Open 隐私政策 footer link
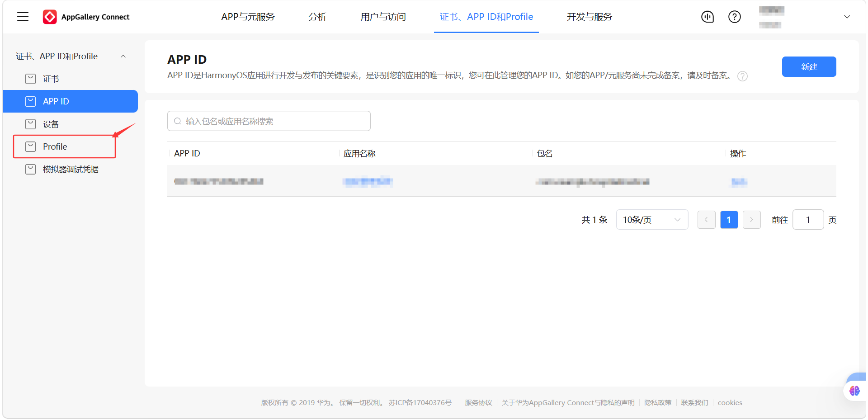This screenshot has height=420, width=868. point(658,402)
